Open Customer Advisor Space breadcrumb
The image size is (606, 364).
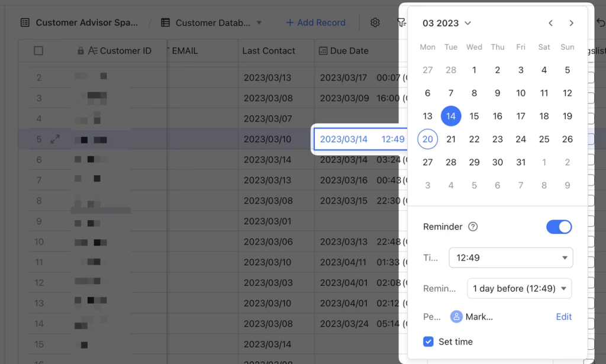[86, 22]
